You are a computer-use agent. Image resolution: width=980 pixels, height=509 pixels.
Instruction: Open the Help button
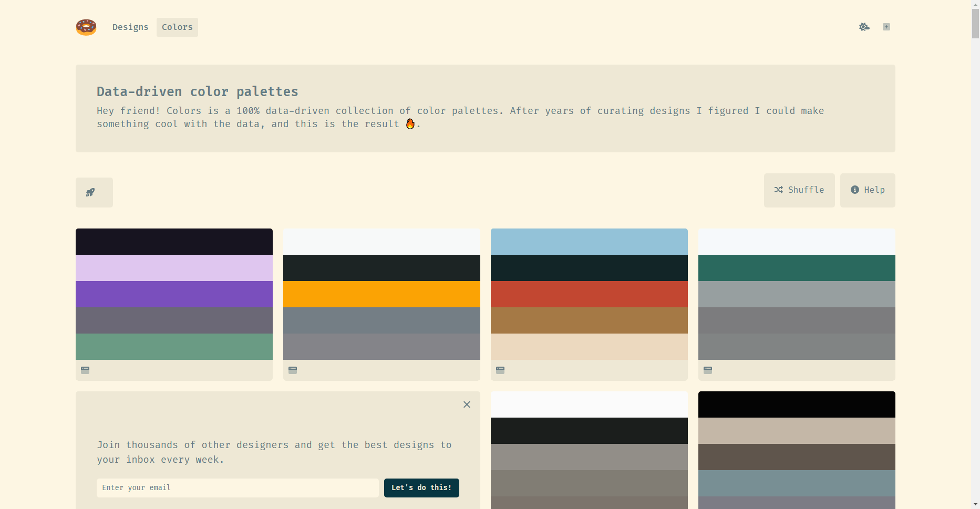868,190
